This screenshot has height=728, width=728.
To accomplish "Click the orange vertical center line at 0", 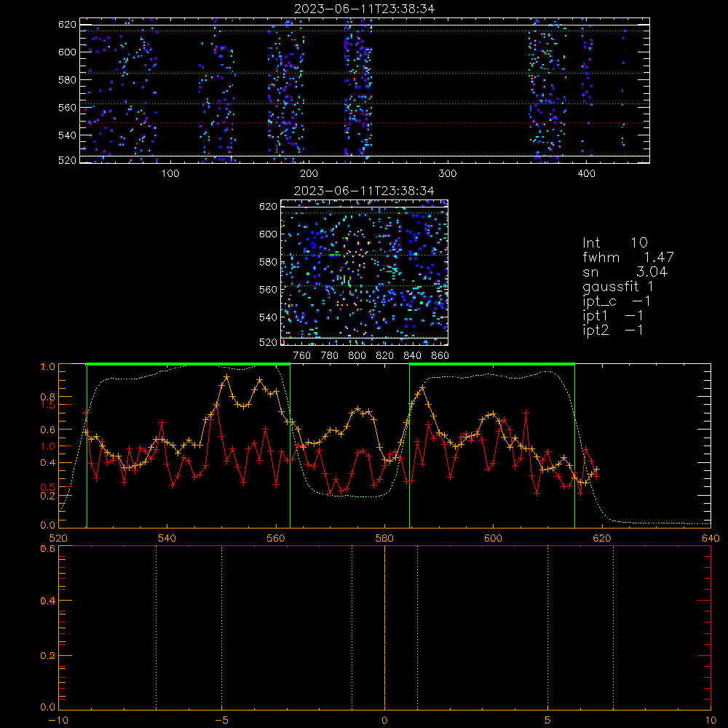I will (x=384, y=628).
